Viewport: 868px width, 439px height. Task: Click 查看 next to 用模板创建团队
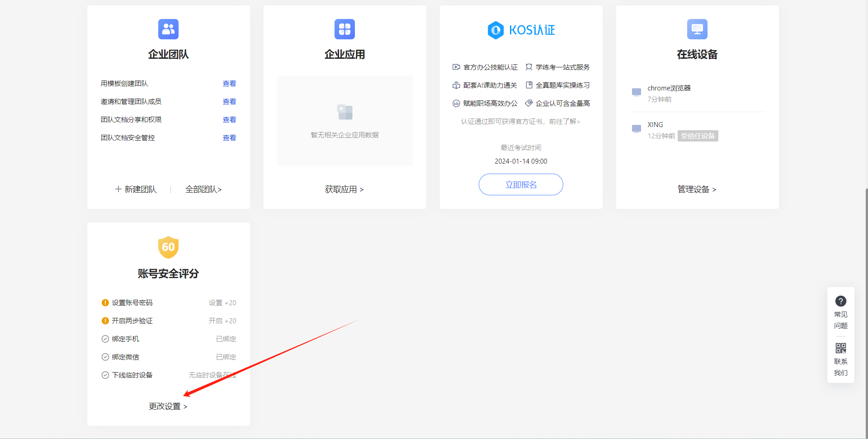pos(229,84)
